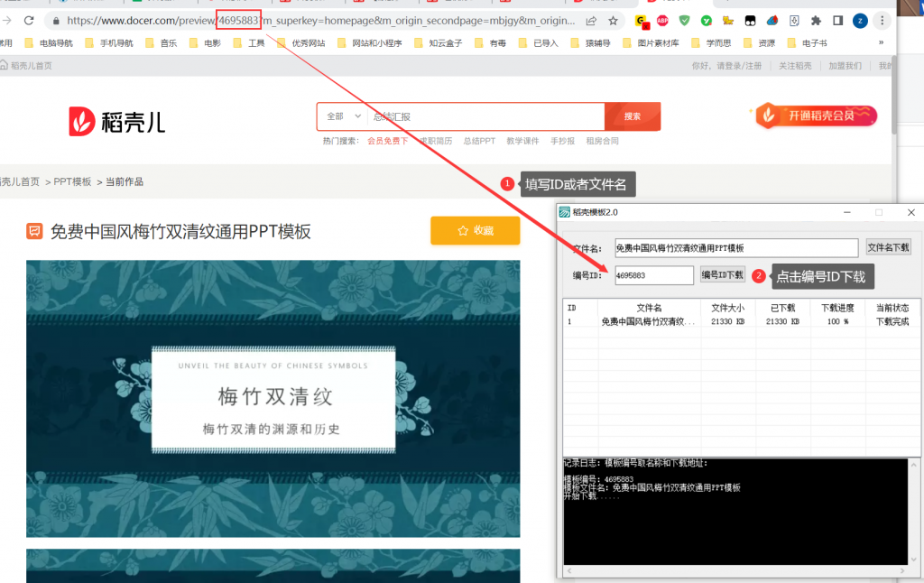Click the 稻壳模板2.0 title bar icon

pyautogui.click(x=567, y=212)
